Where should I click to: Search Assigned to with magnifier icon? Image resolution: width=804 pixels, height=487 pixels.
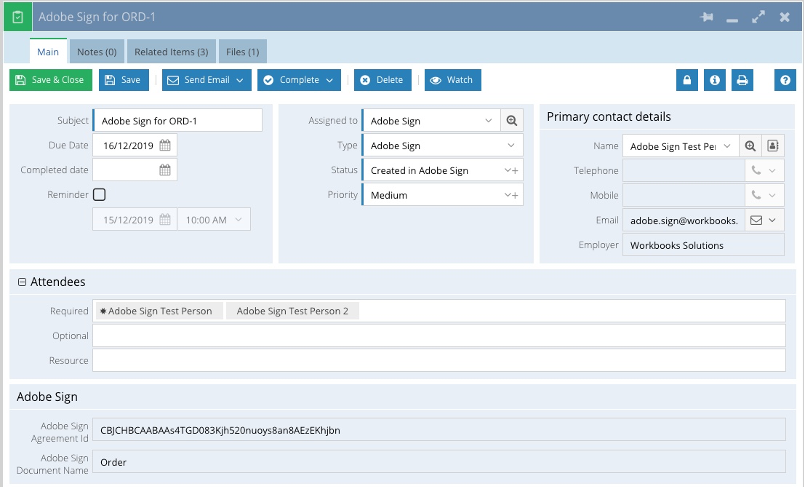[x=512, y=121]
